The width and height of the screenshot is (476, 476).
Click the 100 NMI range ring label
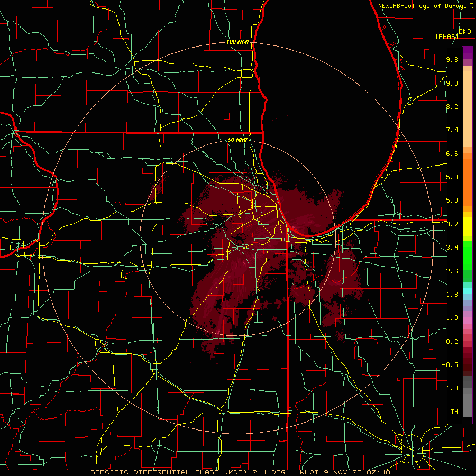(x=237, y=42)
